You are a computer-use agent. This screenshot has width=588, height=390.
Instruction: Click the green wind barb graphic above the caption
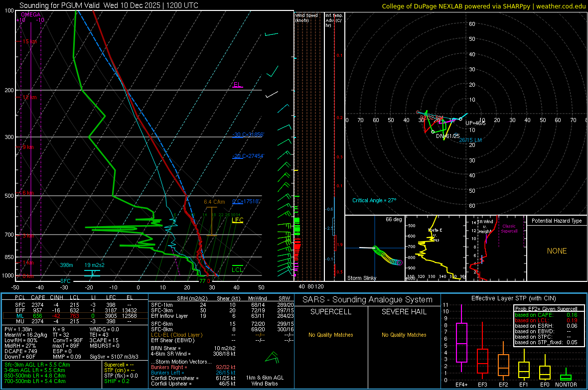pyautogui.click(x=272, y=358)
